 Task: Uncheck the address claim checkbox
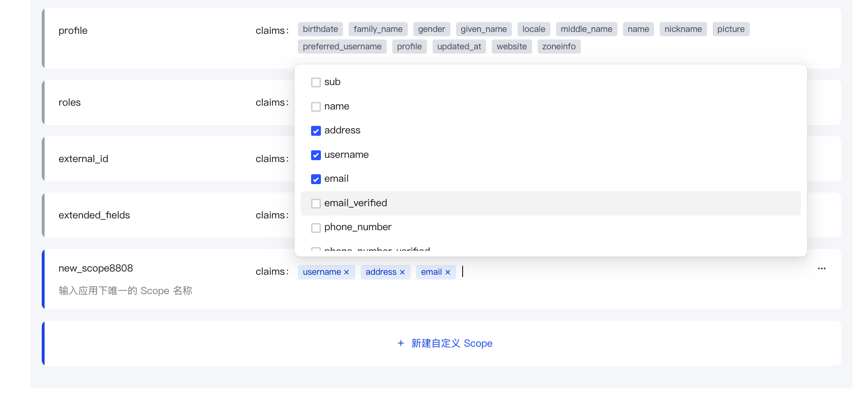coord(316,131)
